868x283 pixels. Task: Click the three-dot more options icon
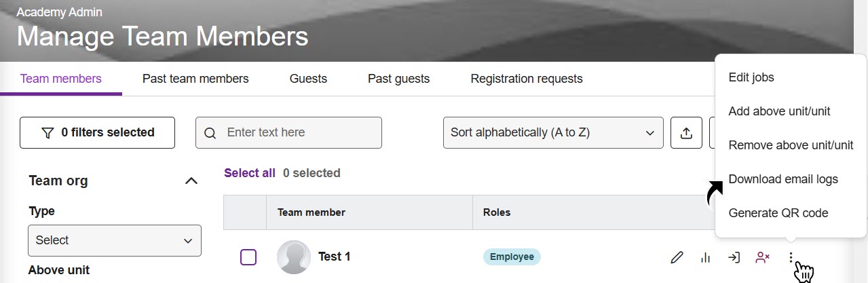click(791, 257)
